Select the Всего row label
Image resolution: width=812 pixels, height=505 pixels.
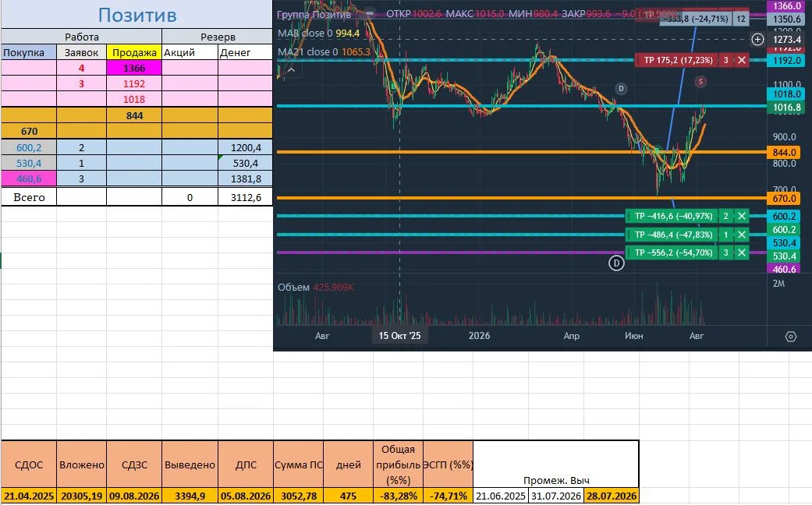click(29, 197)
